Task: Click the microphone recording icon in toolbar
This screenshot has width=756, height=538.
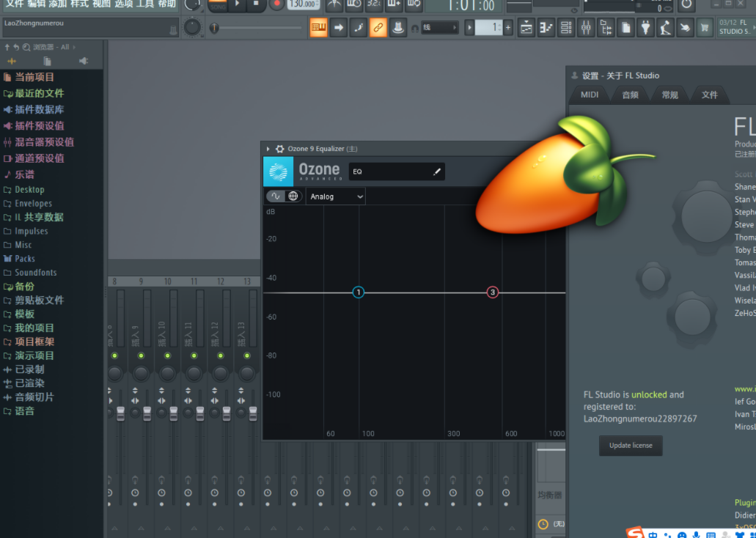Action: pyautogui.click(x=665, y=28)
